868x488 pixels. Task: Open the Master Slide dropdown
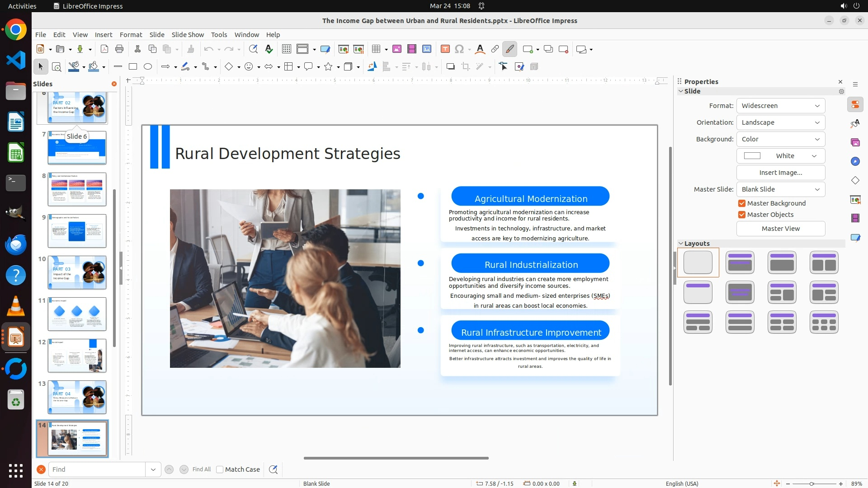(x=780, y=189)
